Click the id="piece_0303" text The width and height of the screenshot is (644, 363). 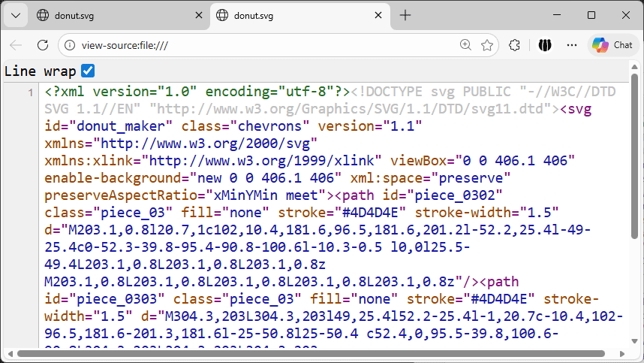coord(104,299)
